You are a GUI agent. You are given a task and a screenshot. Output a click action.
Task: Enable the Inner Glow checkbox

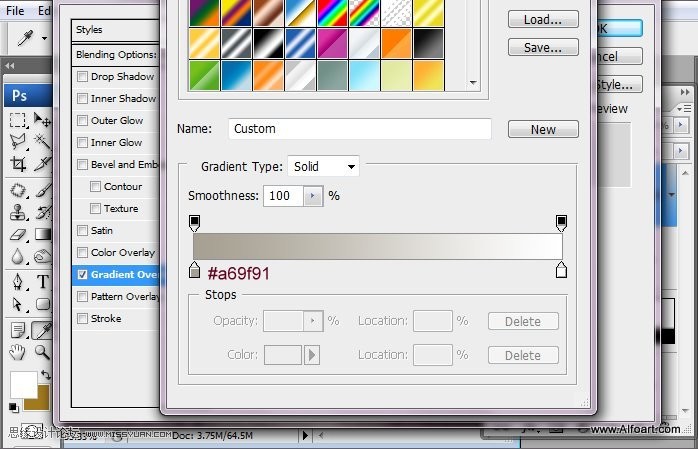82,142
